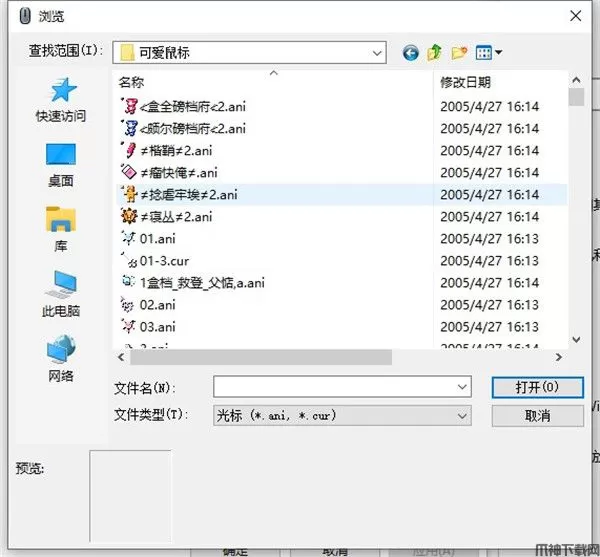Screen dimensions: 600x557
Task: Click the mouse icon in title bar
Action: click(25, 16)
